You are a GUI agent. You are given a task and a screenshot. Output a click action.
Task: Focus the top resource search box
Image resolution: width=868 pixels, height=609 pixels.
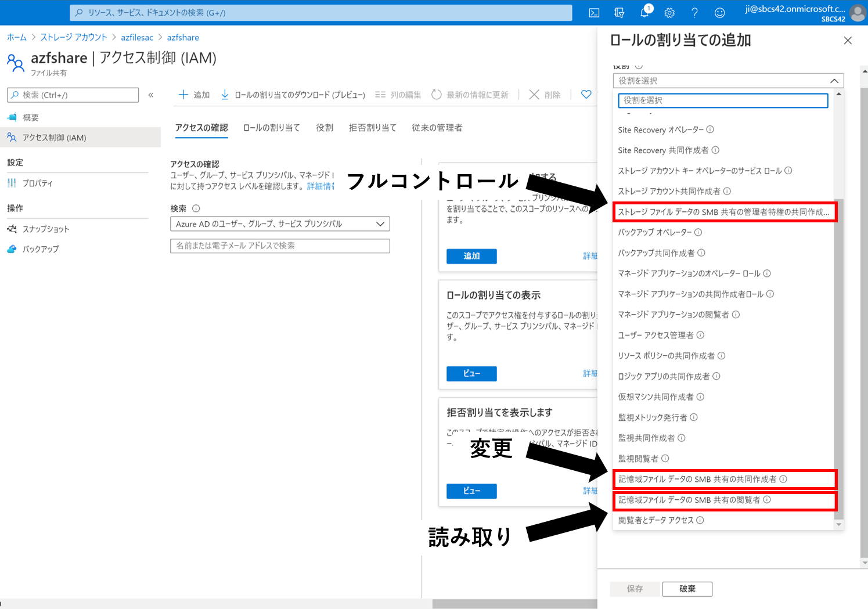(x=320, y=12)
